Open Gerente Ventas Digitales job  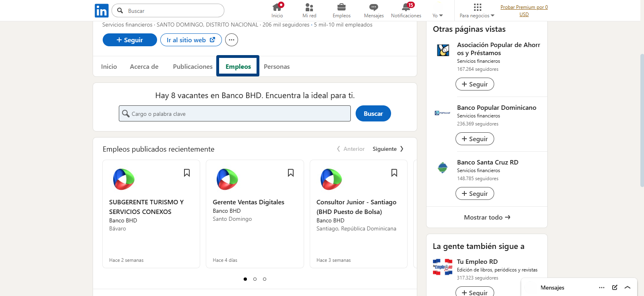coord(248,202)
